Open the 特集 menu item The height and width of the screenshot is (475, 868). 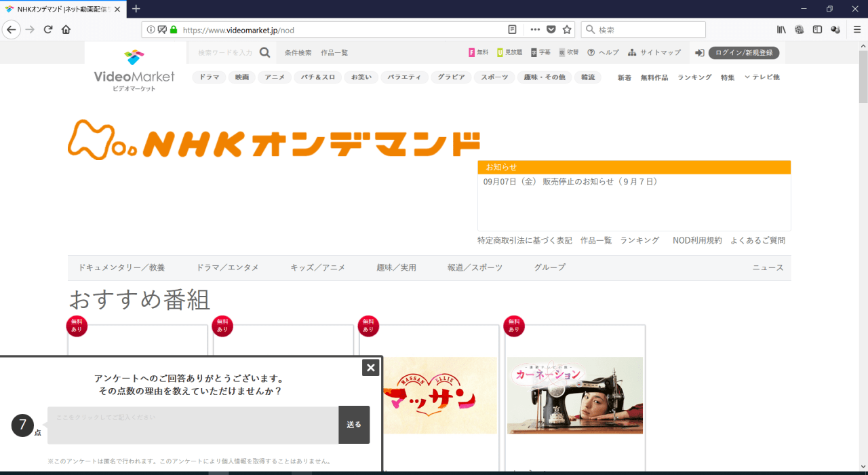pos(728,77)
